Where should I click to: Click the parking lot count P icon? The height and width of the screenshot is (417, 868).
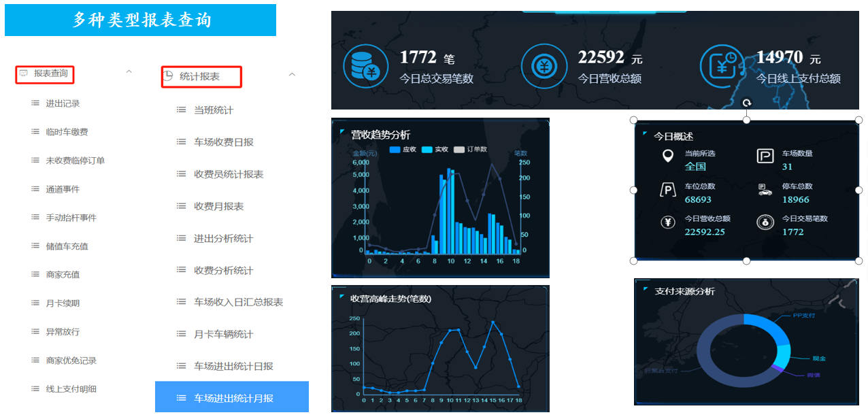coord(765,156)
